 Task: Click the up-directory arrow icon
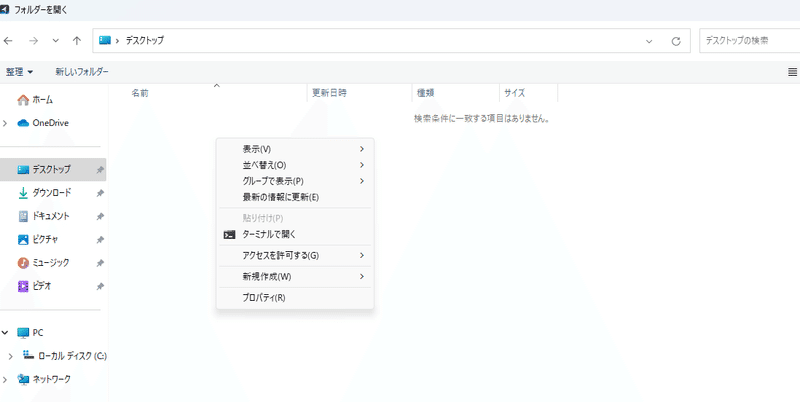(x=77, y=41)
